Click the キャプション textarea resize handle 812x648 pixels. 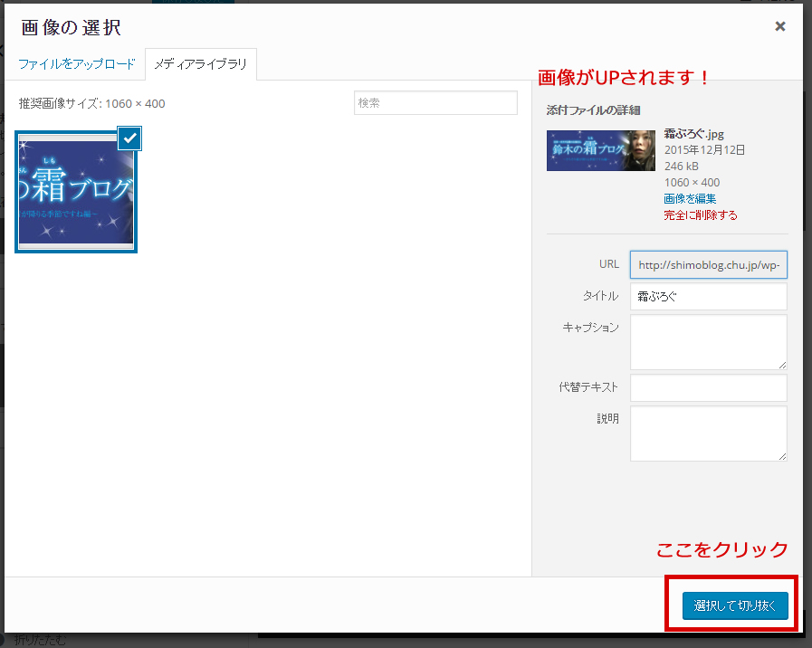782,365
